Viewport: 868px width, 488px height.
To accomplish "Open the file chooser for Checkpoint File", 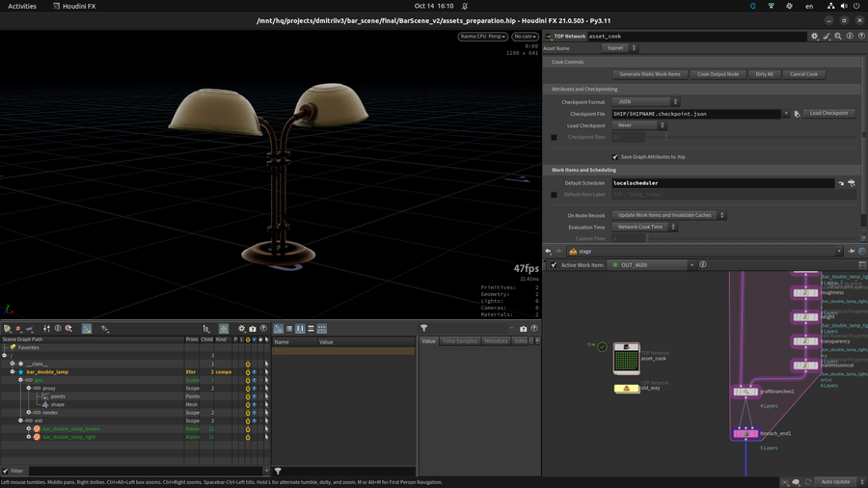I will click(797, 114).
